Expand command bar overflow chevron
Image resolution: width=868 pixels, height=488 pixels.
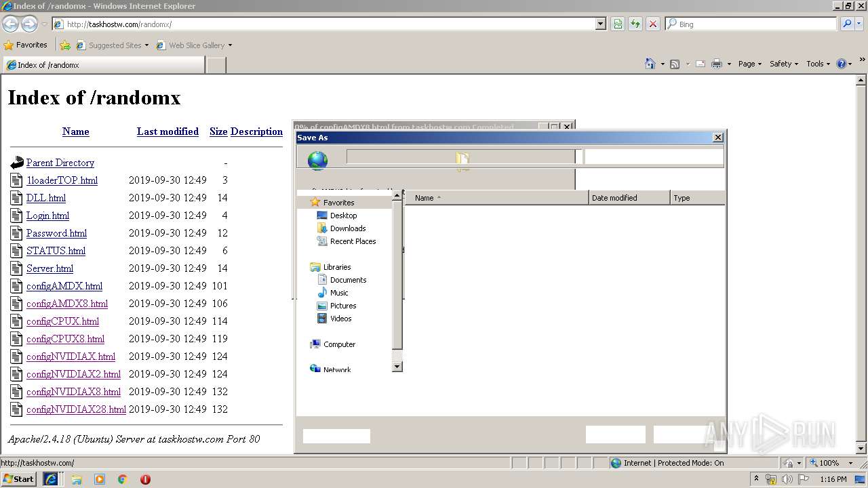(863, 60)
